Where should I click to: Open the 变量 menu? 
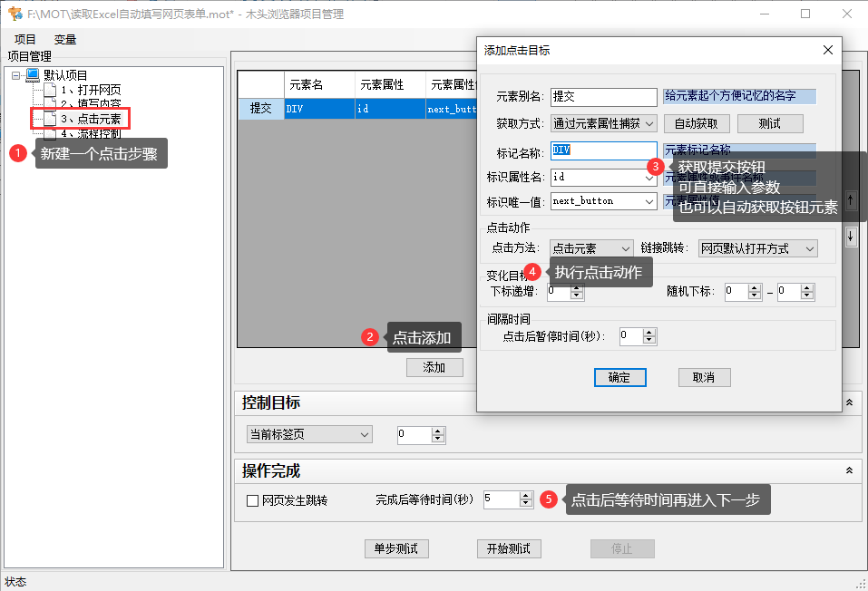(x=63, y=39)
